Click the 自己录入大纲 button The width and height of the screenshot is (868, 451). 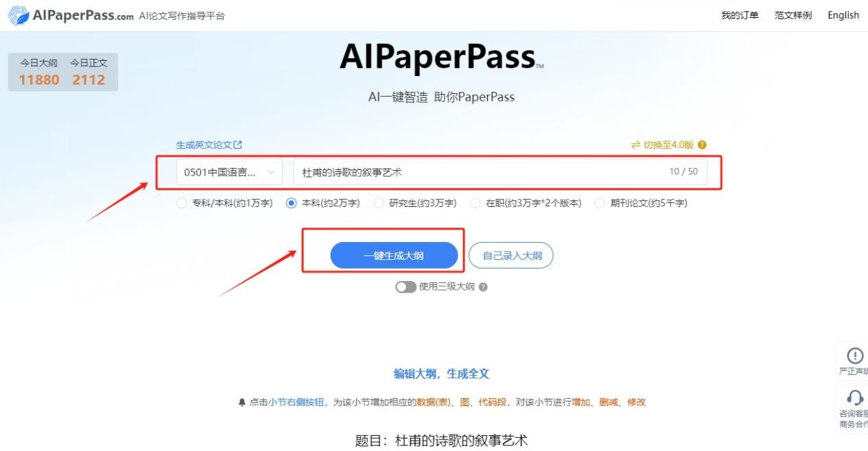click(x=511, y=256)
